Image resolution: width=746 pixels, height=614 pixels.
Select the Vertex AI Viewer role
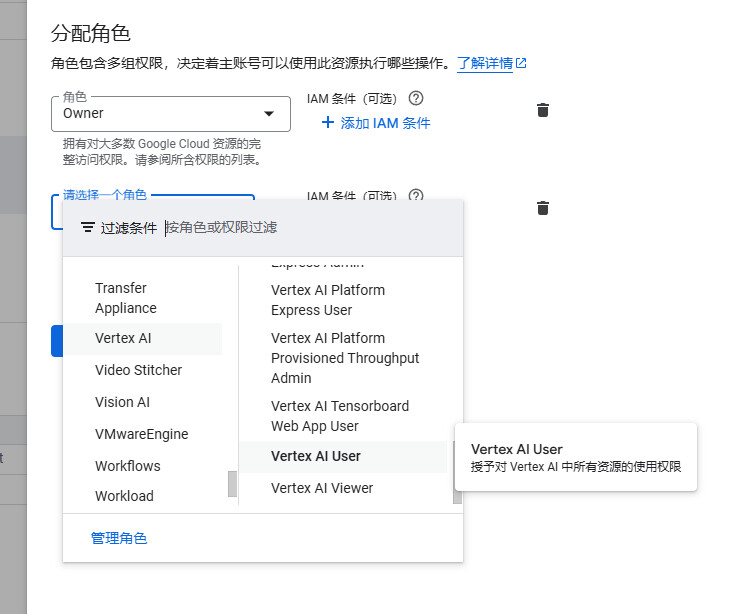322,488
